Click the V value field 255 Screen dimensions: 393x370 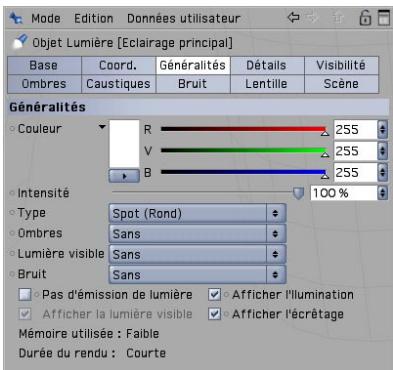[355, 151]
